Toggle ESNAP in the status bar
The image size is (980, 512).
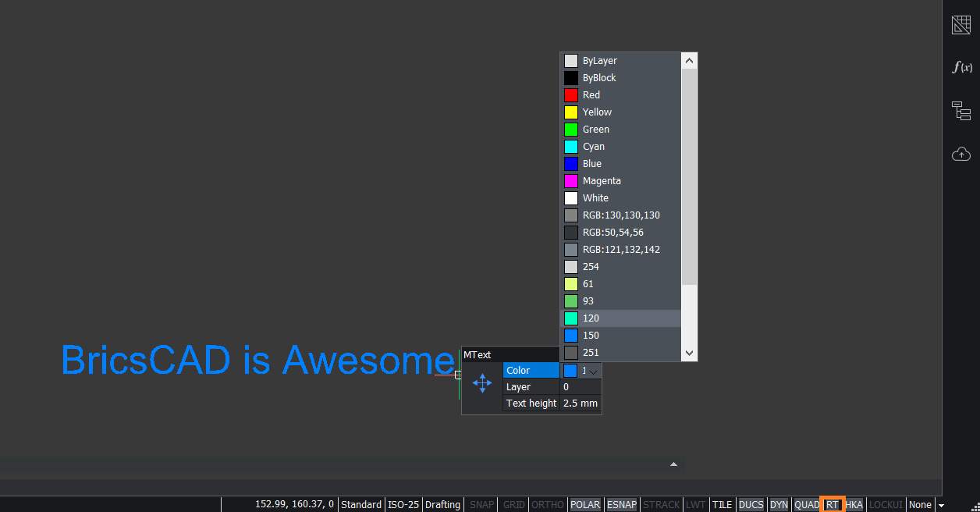coord(622,505)
